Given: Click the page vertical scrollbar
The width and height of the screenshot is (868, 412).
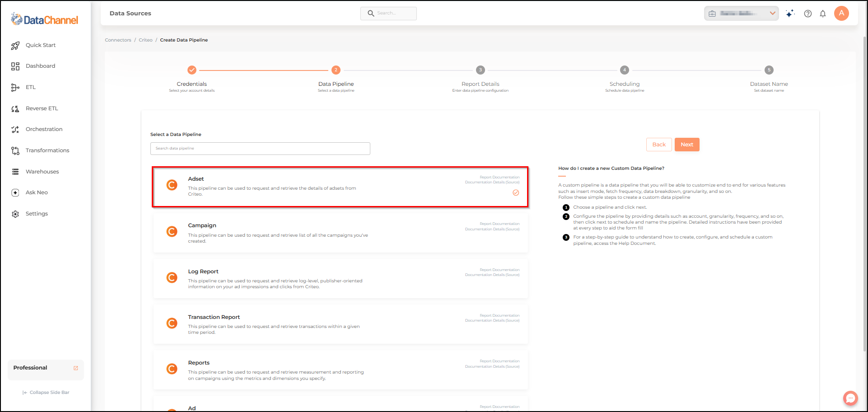Looking at the screenshot, I should click(865, 194).
